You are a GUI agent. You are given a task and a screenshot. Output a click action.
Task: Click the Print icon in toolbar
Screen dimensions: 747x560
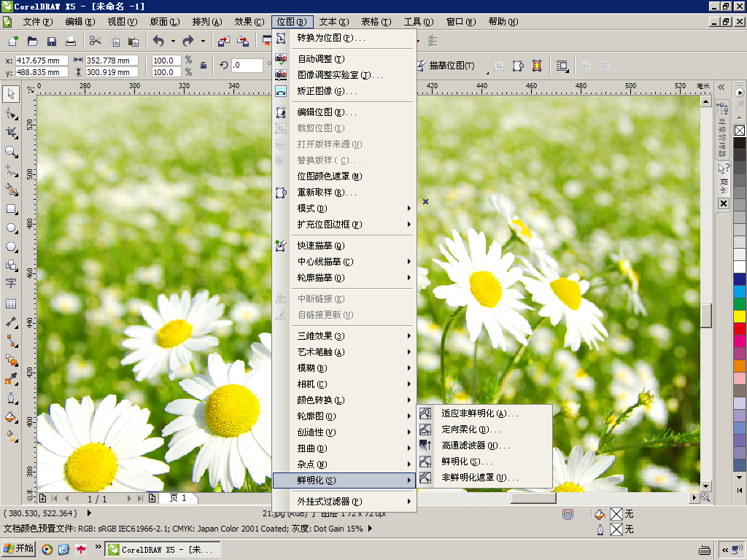[71, 42]
